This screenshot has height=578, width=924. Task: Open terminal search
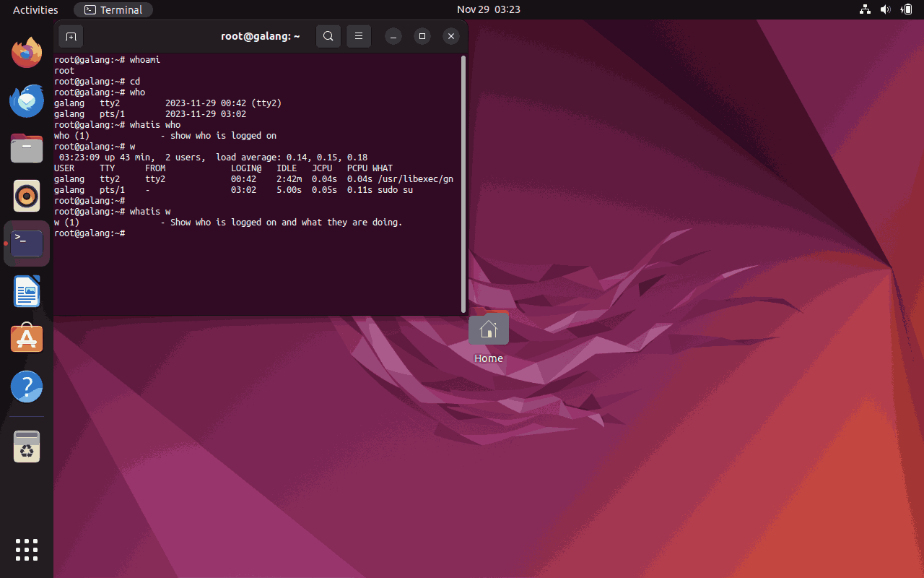point(328,36)
